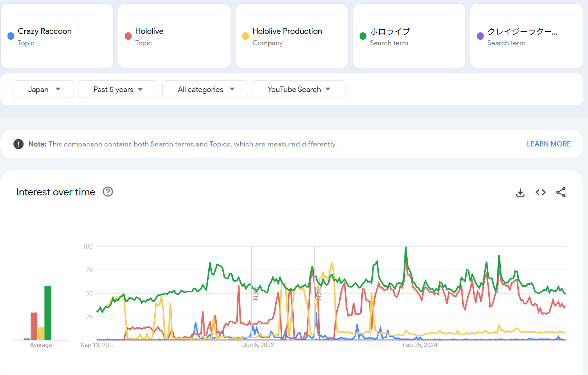This screenshot has width=588, height=375.
Task: Edit the クレイジーラクー... search term card
Action: click(x=527, y=36)
